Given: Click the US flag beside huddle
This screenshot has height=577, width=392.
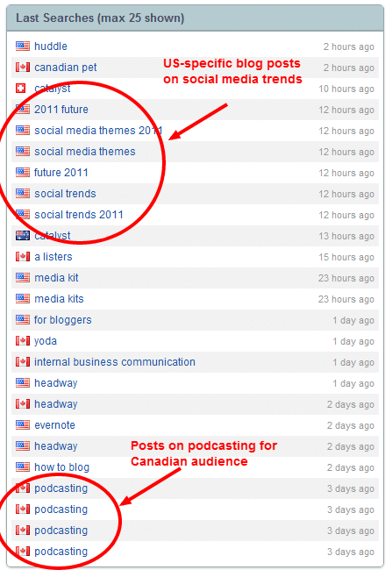Looking at the screenshot, I should 23,46.
